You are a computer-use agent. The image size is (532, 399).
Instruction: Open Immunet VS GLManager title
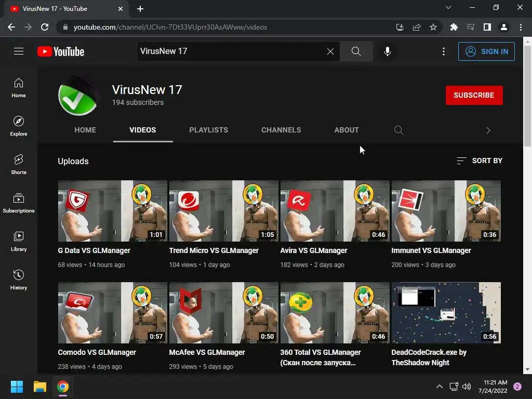tap(431, 250)
